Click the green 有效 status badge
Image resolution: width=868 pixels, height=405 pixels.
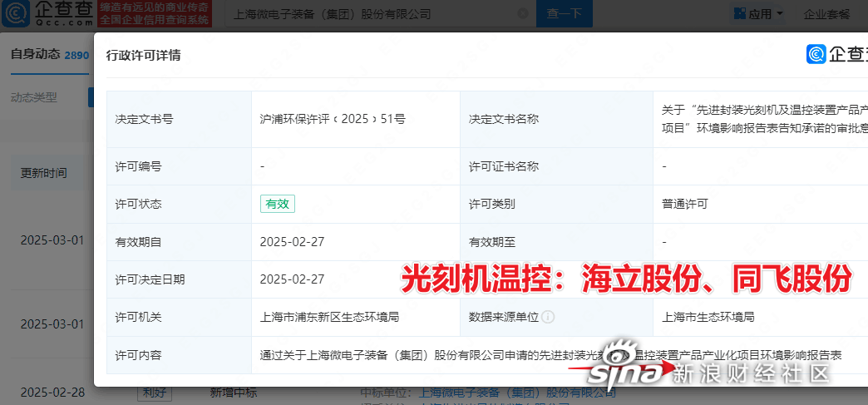pos(278,204)
